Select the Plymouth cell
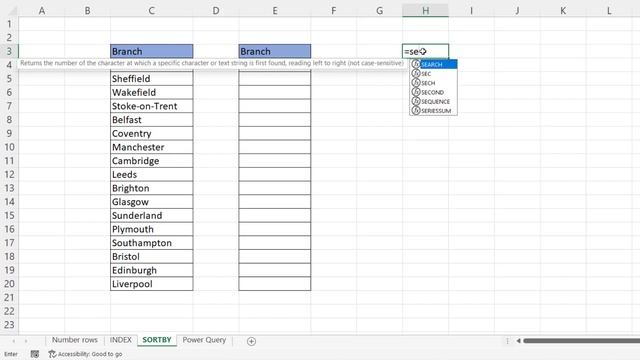 click(151, 229)
